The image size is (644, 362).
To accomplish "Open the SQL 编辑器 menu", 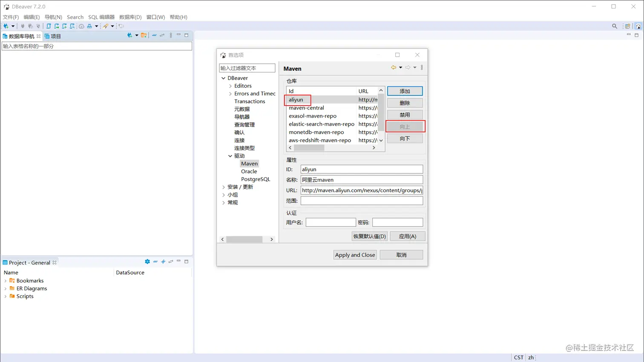I will click(101, 17).
